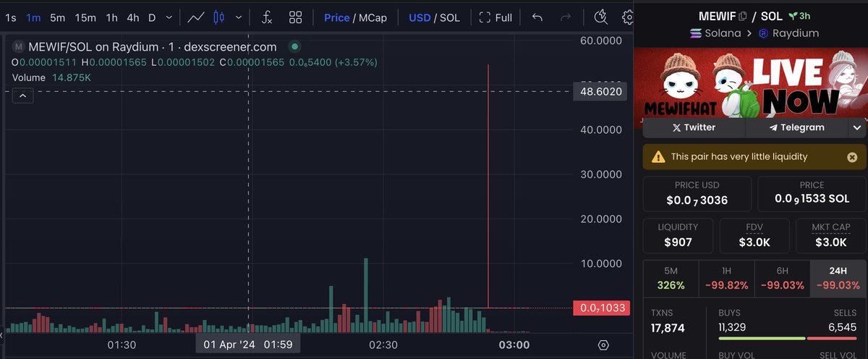Screen dimensions: 868x359
Task: Click the Solana chain link
Action: click(717, 33)
